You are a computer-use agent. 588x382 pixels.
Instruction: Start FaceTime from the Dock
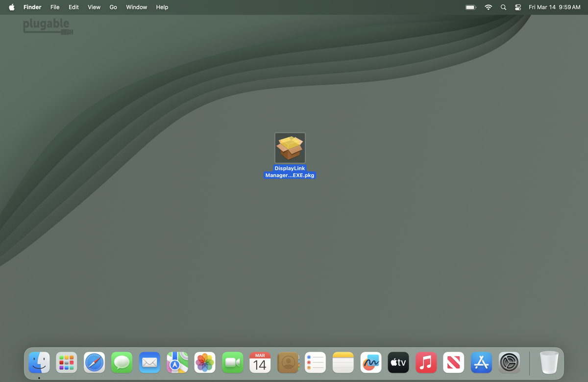click(x=232, y=362)
